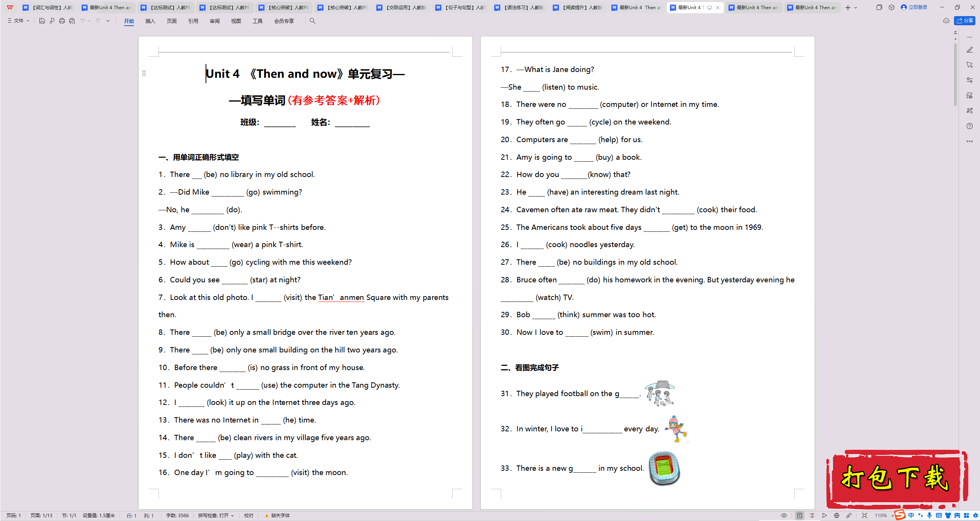Click fit-to-page zoom icon in status bar
The width and height of the screenshot is (980, 521).
point(864,516)
